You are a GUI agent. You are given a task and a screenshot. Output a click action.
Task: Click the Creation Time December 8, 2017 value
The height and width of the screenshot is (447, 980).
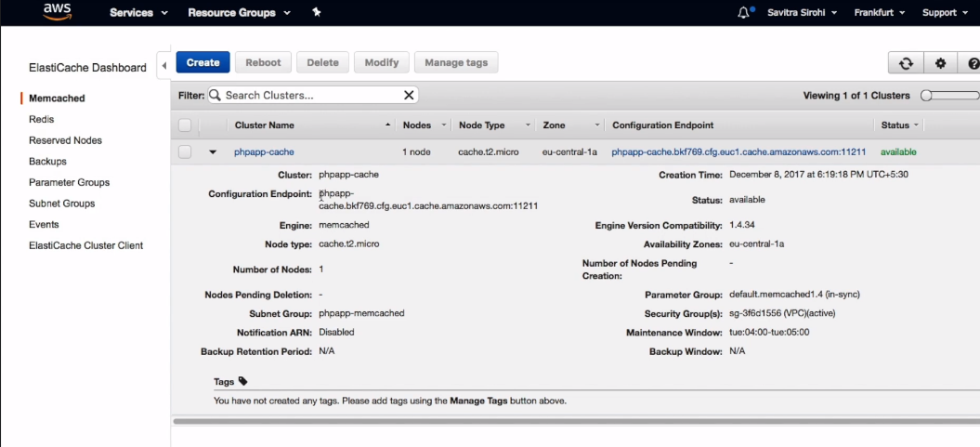click(818, 175)
